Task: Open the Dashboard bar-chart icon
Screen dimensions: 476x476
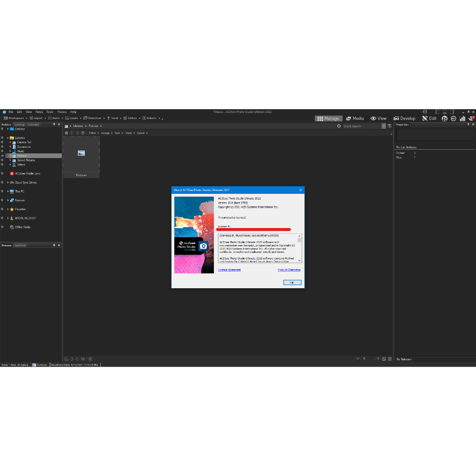Action: (463, 119)
